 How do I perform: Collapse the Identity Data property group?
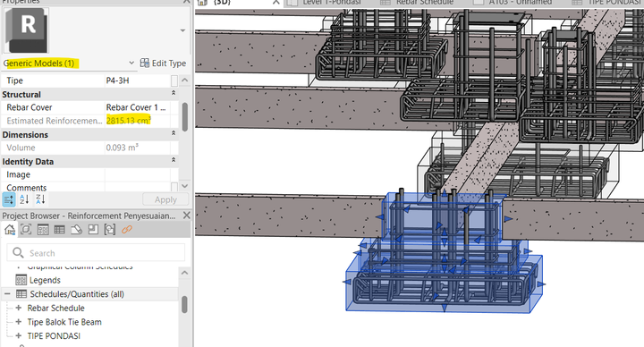(174, 161)
